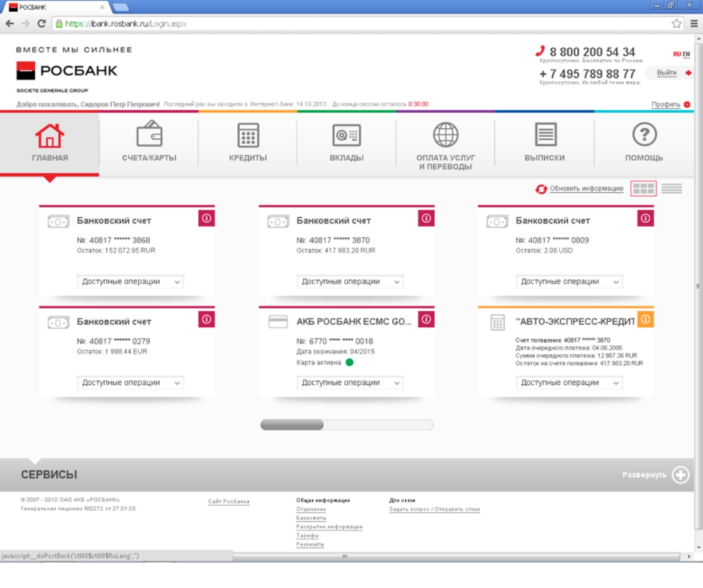Select the Кредиты tab label
Image resolution: width=703 pixels, height=588 pixels.
click(x=248, y=158)
